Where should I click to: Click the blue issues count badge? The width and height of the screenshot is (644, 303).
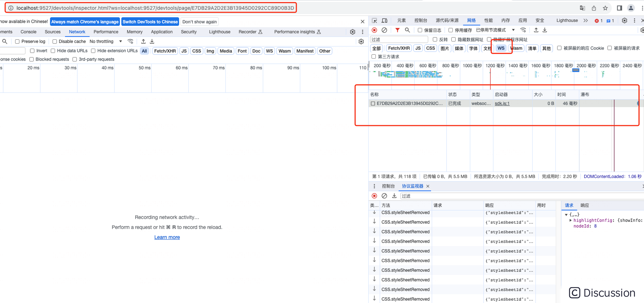(610, 21)
